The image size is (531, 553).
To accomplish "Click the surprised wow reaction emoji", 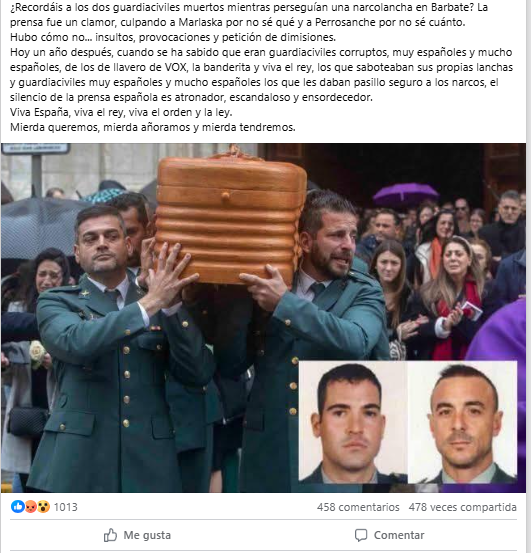I will (x=43, y=507).
